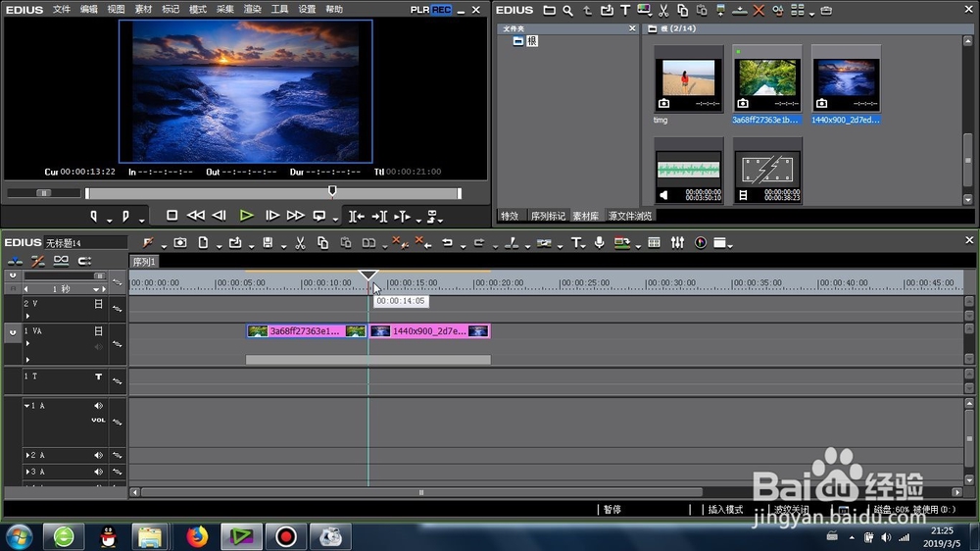Open the title tool dropdown arrow
The image size is (980, 551).
tap(583, 246)
